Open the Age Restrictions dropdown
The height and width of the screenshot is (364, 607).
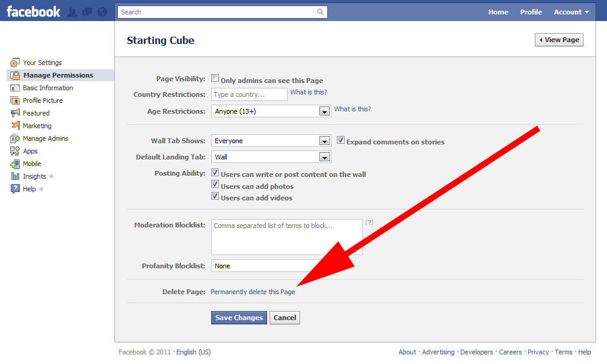tap(324, 111)
